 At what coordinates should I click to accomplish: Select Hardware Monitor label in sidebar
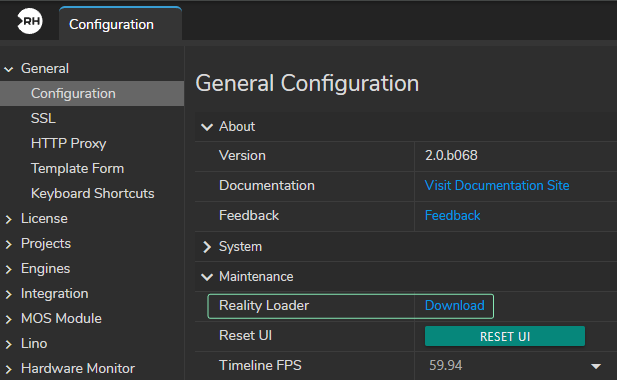point(78,369)
